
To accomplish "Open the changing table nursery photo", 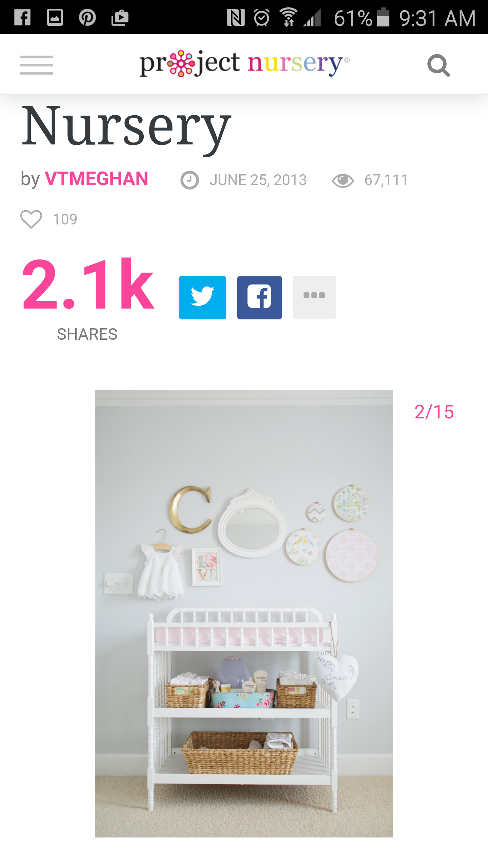I will [x=244, y=613].
